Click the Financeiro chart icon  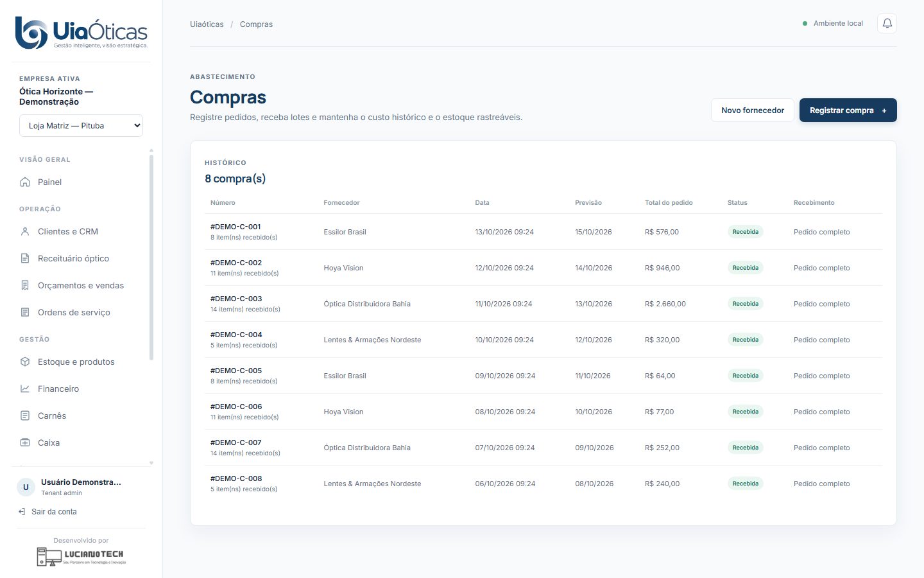click(25, 389)
